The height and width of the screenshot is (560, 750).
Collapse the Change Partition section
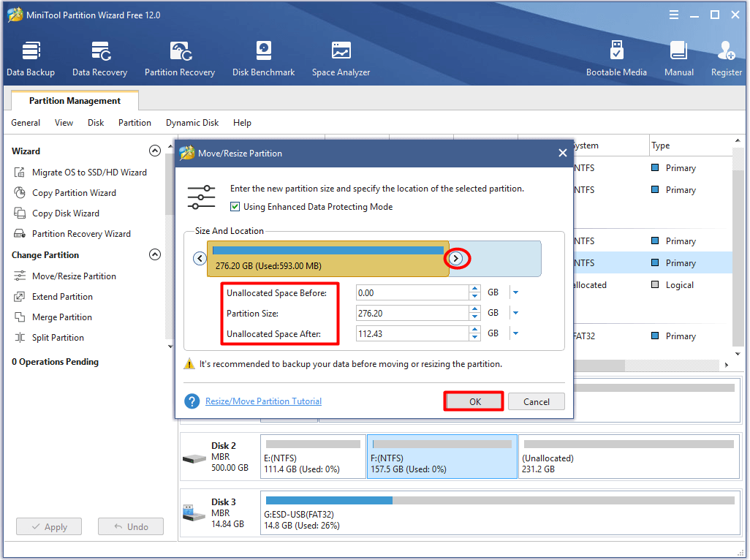[154, 254]
